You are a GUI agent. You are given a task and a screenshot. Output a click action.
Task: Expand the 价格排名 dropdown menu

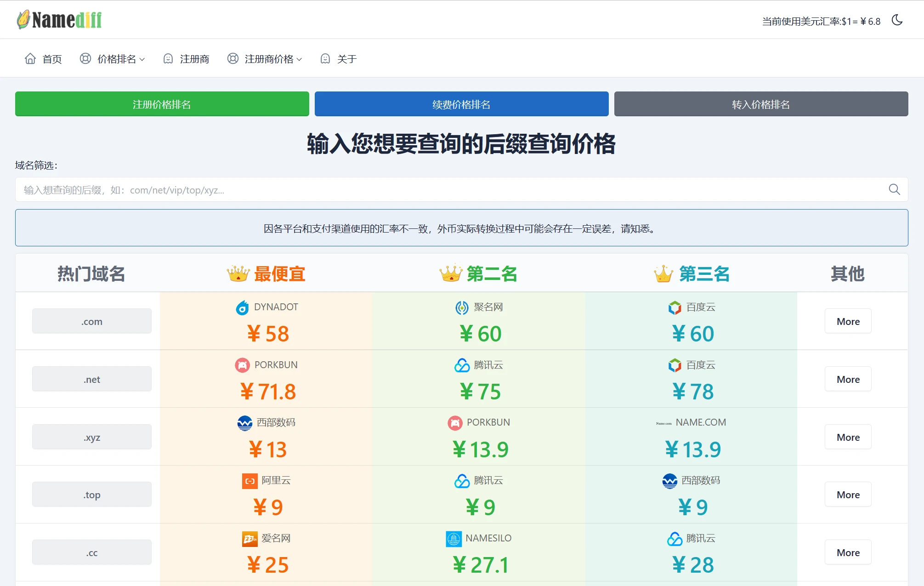[x=121, y=59]
